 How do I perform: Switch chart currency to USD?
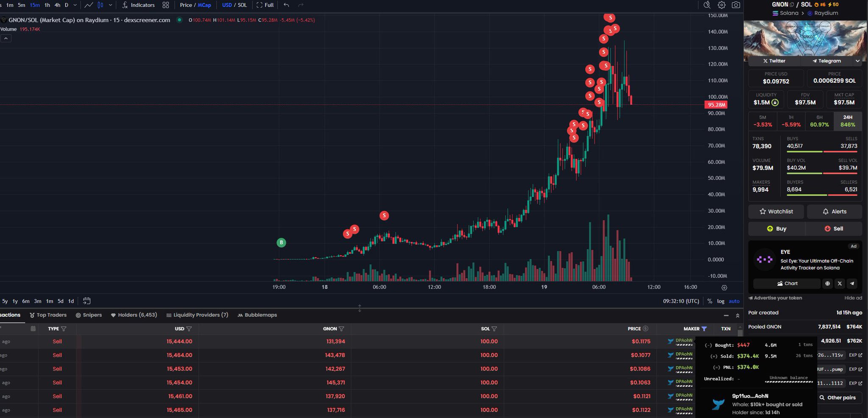tap(227, 5)
